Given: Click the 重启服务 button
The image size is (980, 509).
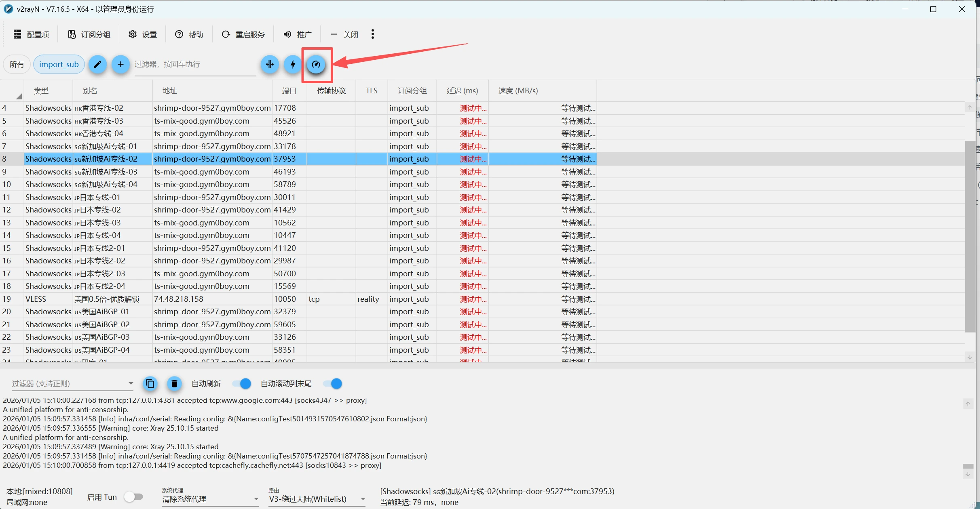Looking at the screenshot, I should (243, 34).
